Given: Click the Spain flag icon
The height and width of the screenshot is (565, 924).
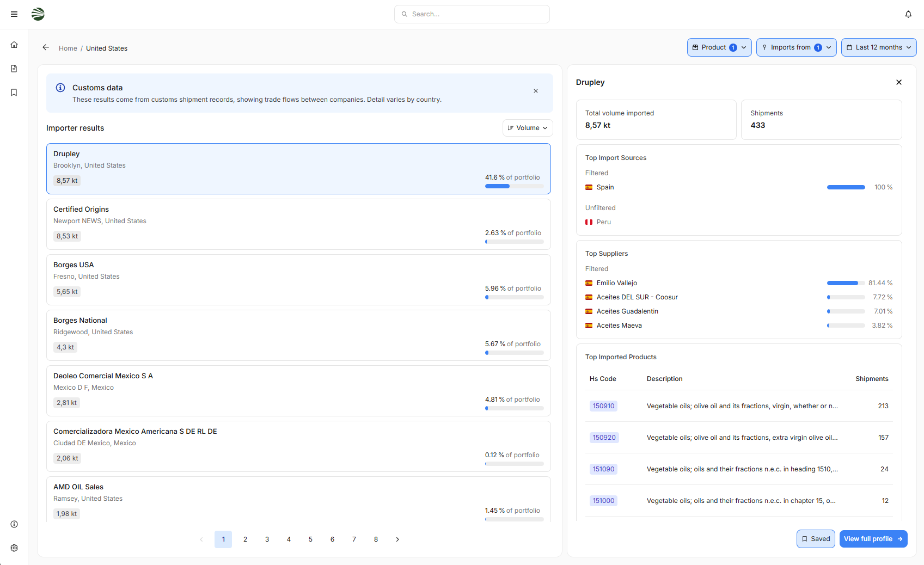Looking at the screenshot, I should tap(589, 187).
